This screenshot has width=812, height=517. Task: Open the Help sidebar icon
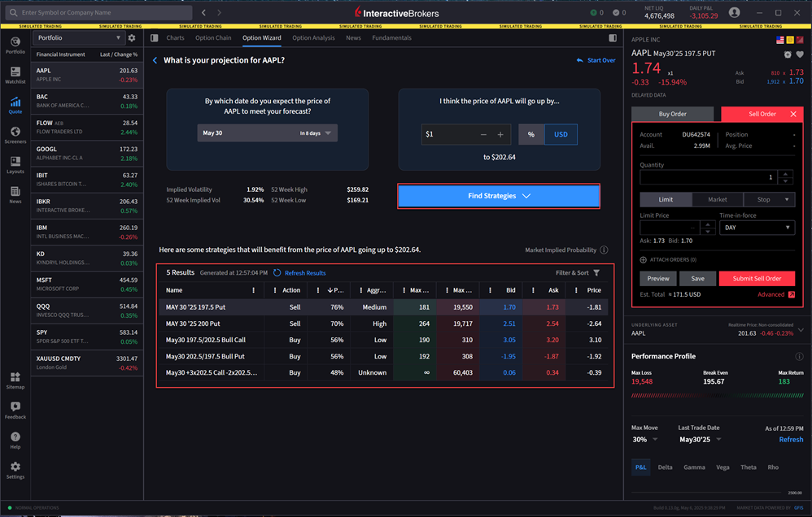click(x=15, y=441)
